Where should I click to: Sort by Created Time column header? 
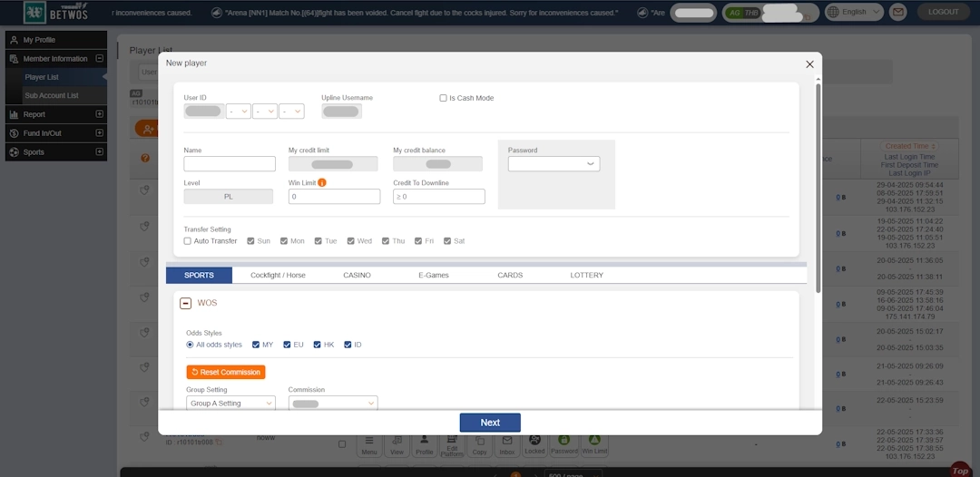pos(909,146)
